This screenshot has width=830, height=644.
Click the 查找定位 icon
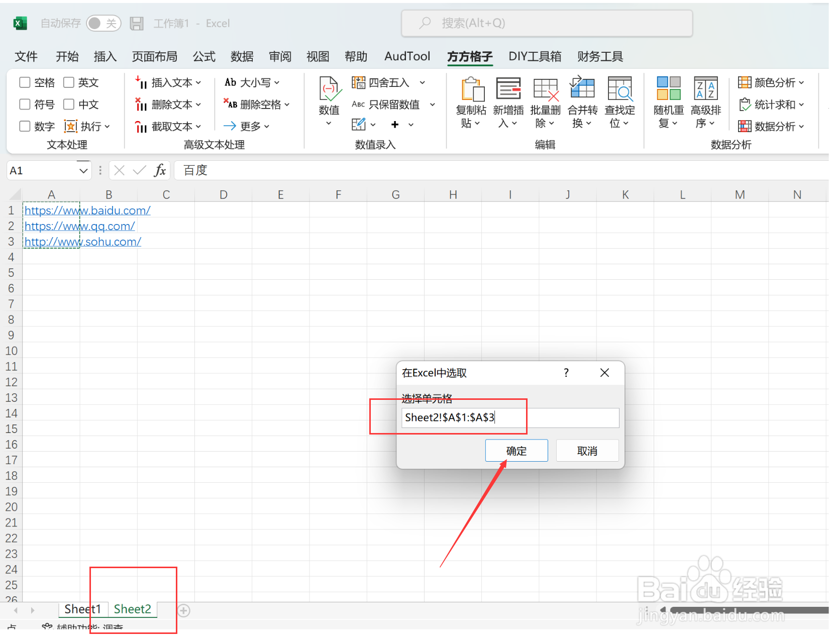(x=619, y=89)
